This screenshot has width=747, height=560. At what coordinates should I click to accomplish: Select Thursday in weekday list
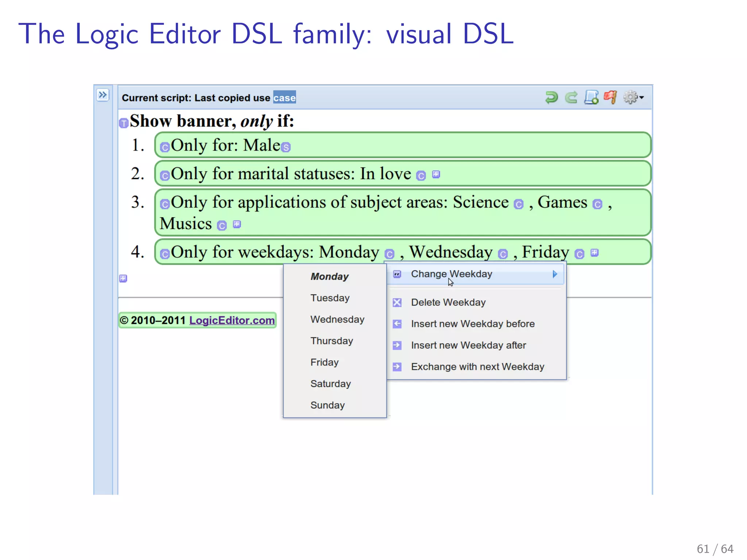[x=332, y=341]
